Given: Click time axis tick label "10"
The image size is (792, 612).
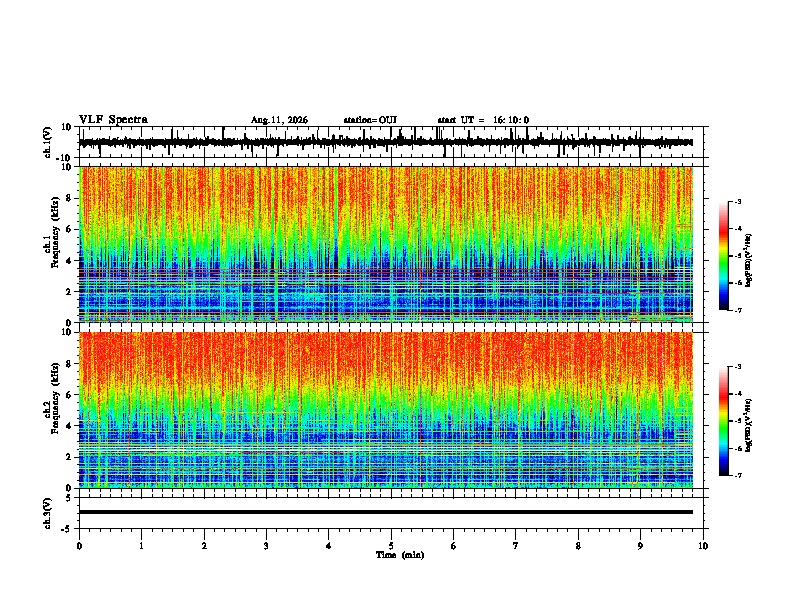Looking at the screenshot, I should [x=703, y=546].
